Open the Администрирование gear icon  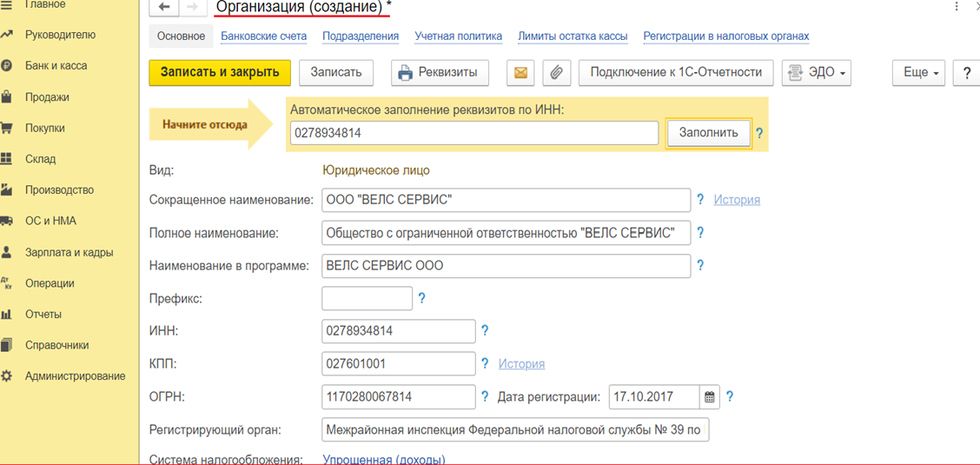click(x=7, y=376)
